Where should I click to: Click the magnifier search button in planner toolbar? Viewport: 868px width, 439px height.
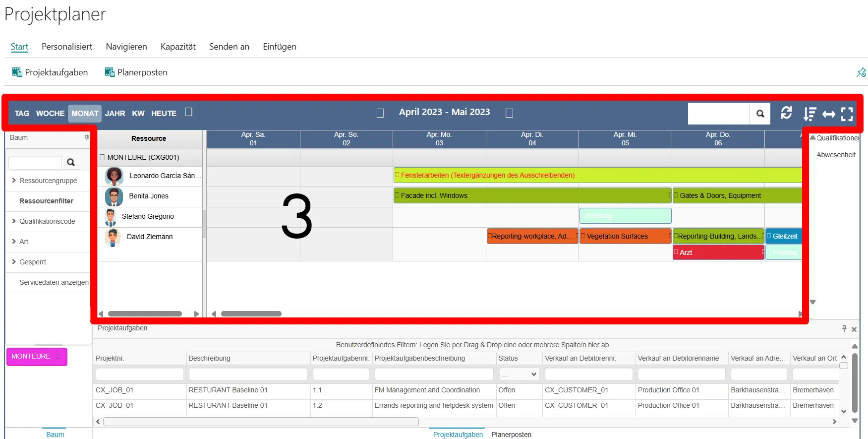[x=760, y=114]
